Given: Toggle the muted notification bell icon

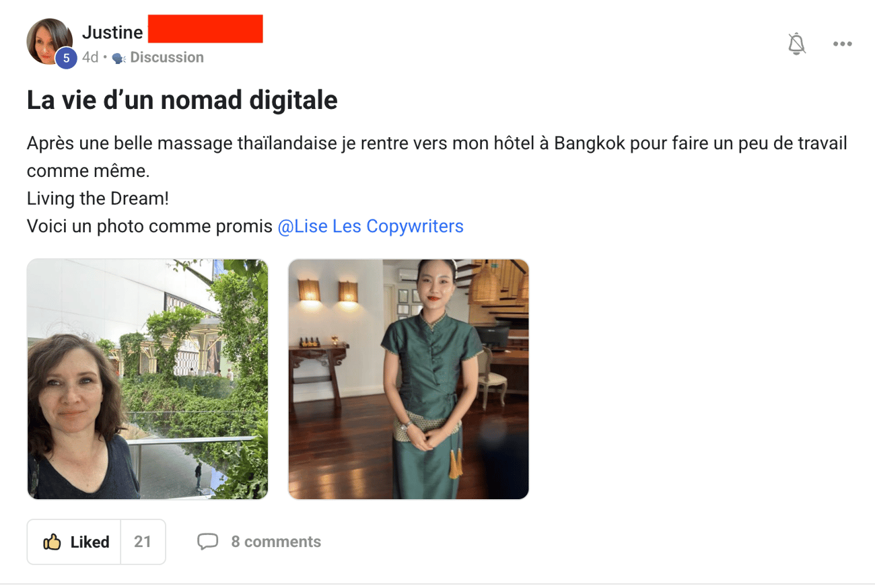Looking at the screenshot, I should [x=797, y=44].
